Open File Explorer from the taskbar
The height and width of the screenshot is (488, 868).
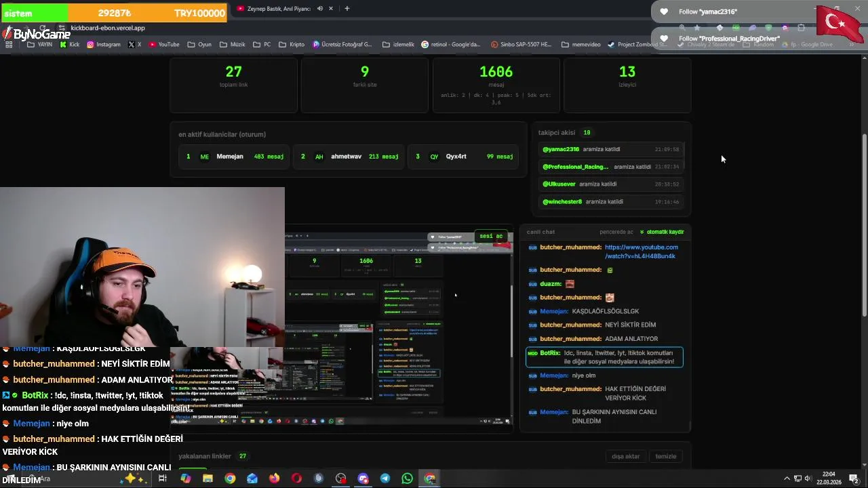click(208, 479)
